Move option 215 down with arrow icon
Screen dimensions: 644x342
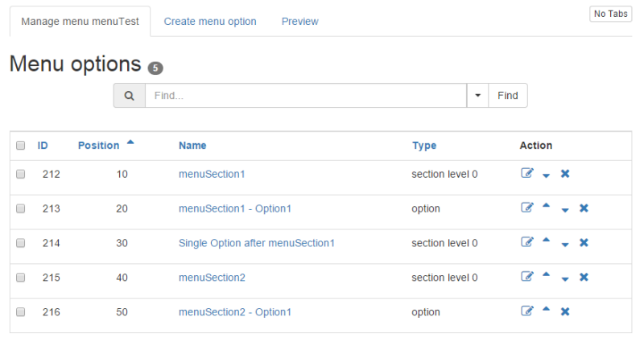coord(565,279)
